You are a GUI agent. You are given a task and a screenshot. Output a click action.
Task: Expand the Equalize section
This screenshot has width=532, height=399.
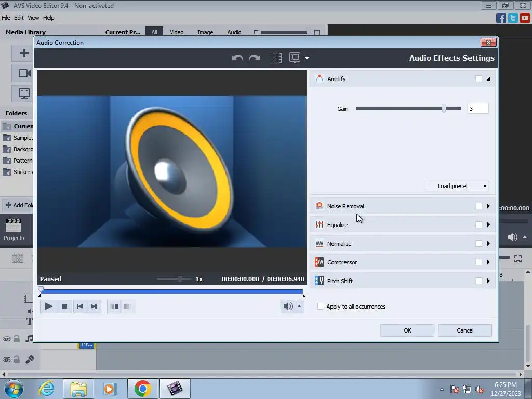(488, 224)
